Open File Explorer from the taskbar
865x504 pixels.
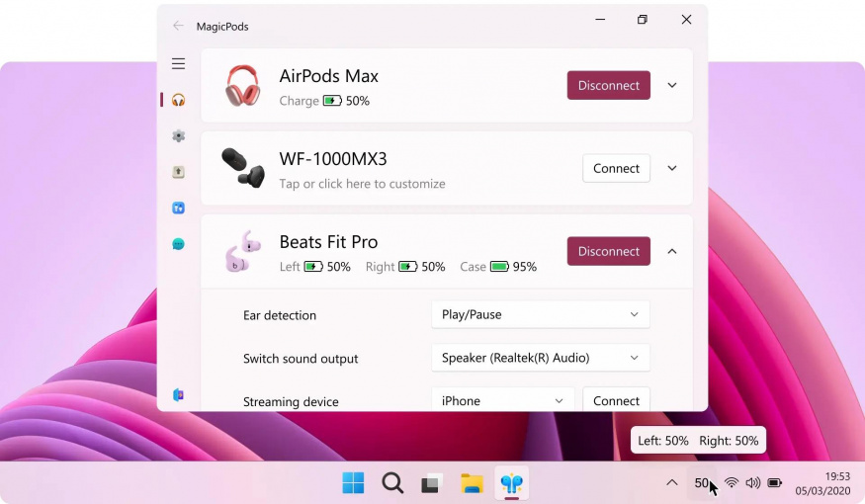(472, 483)
